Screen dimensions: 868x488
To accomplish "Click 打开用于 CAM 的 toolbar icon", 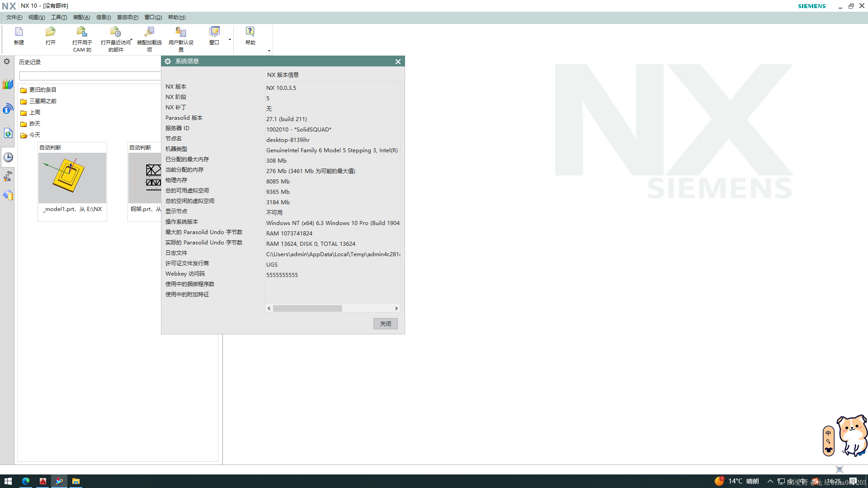I will click(x=82, y=39).
